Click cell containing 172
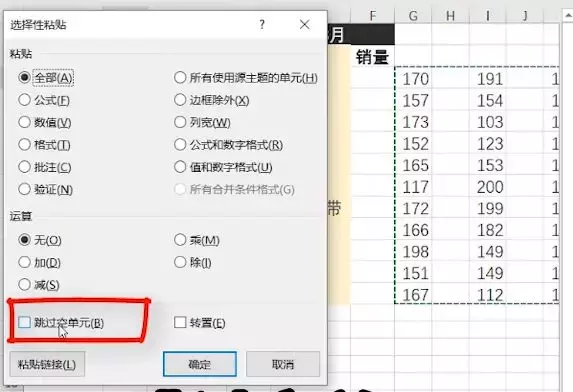 click(413, 208)
